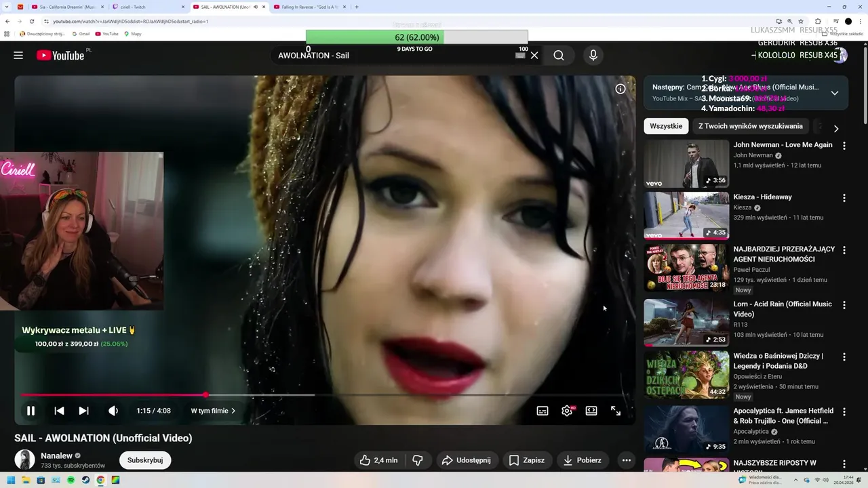The width and height of the screenshot is (868, 488).
Task: Open options for Wiedza o Baśniowej Dziczy
Action: click(x=844, y=357)
